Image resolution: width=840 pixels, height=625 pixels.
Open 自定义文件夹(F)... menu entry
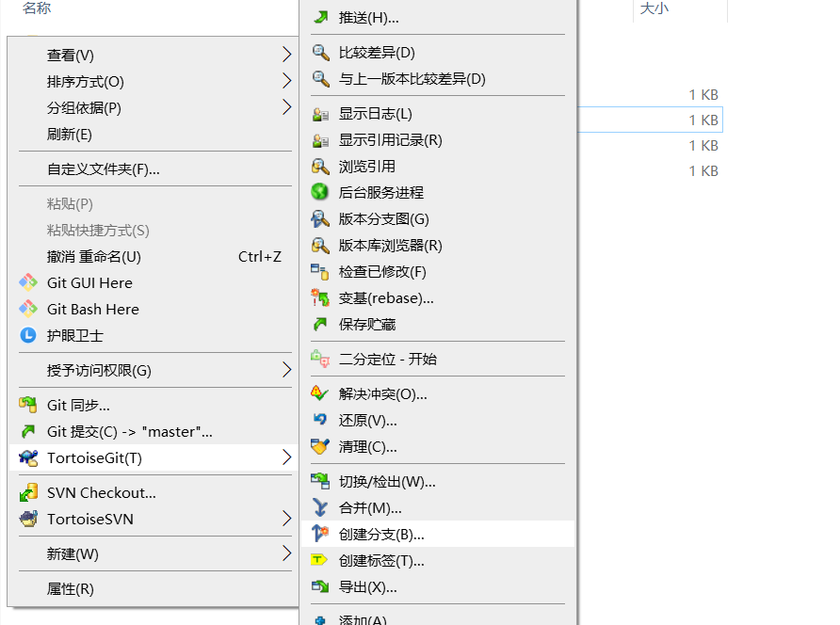tap(154, 169)
